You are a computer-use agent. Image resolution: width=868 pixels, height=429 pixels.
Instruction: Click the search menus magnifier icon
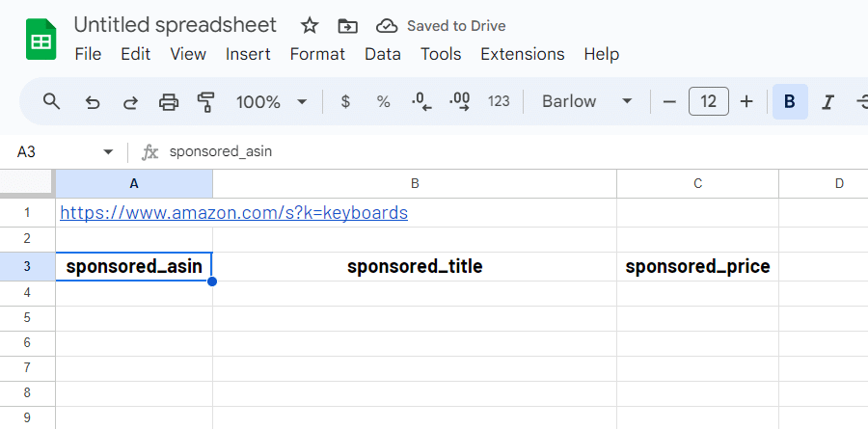point(52,101)
